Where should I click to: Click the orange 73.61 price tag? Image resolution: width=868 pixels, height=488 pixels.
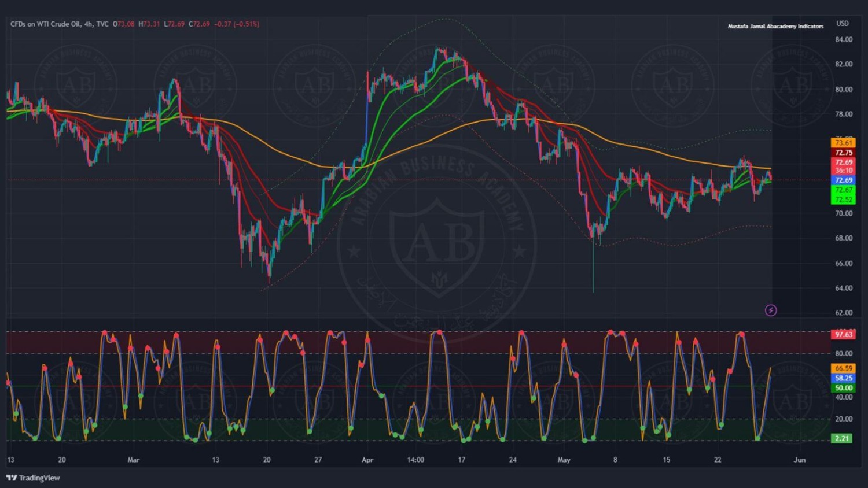[x=843, y=143]
